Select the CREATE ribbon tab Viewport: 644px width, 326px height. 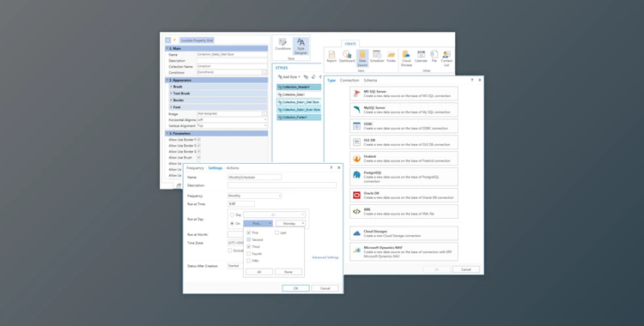350,44
